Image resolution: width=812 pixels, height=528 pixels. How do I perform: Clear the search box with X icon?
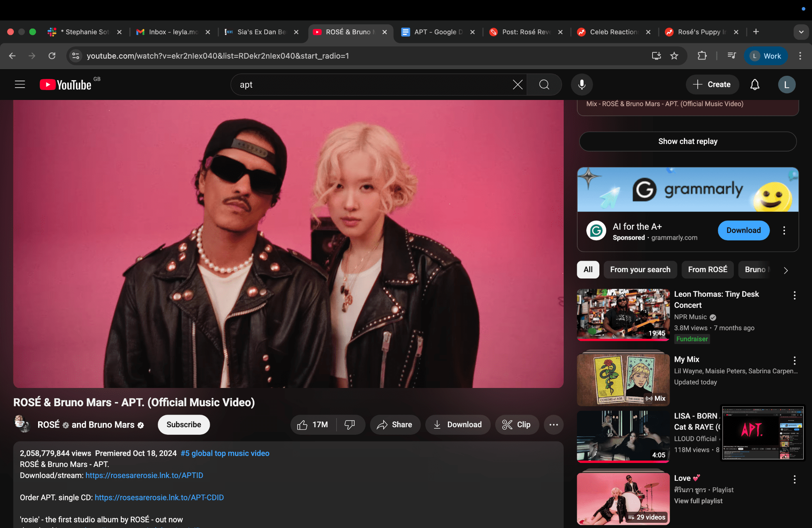[517, 84]
